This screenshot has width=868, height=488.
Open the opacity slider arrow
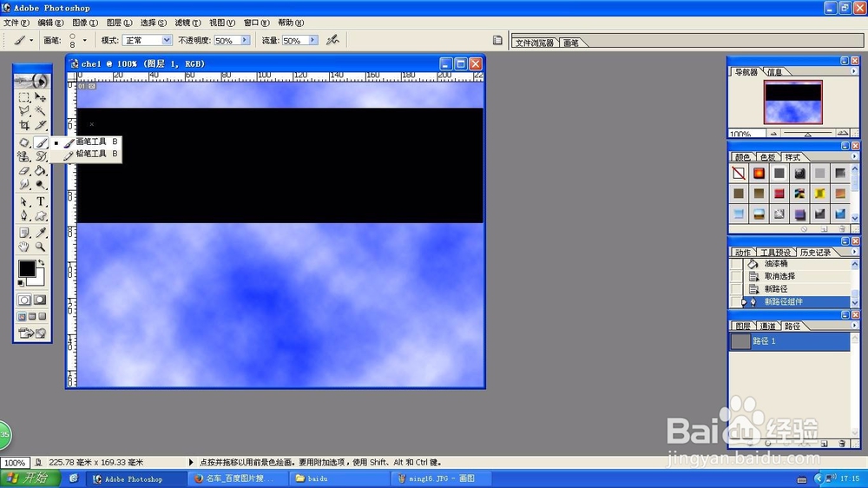tap(245, 40)
